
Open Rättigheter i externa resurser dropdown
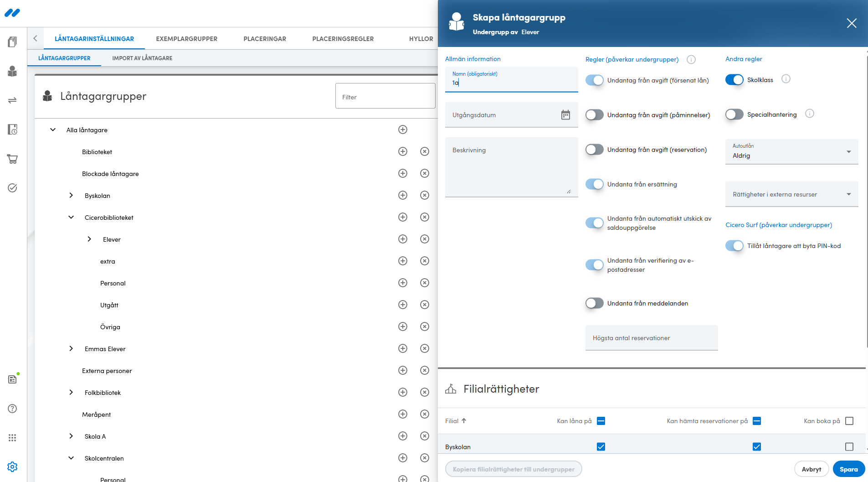792,194
